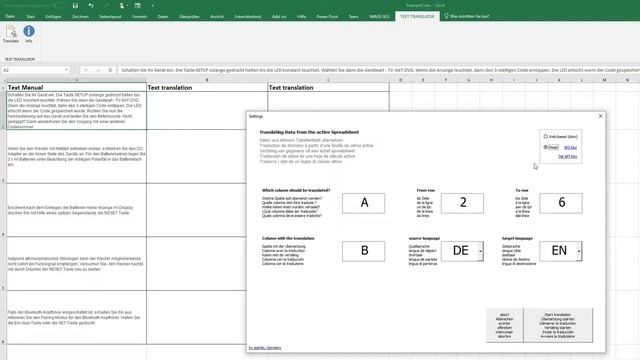Switch to the Hilfe ribbon tab

pos(302,16)
